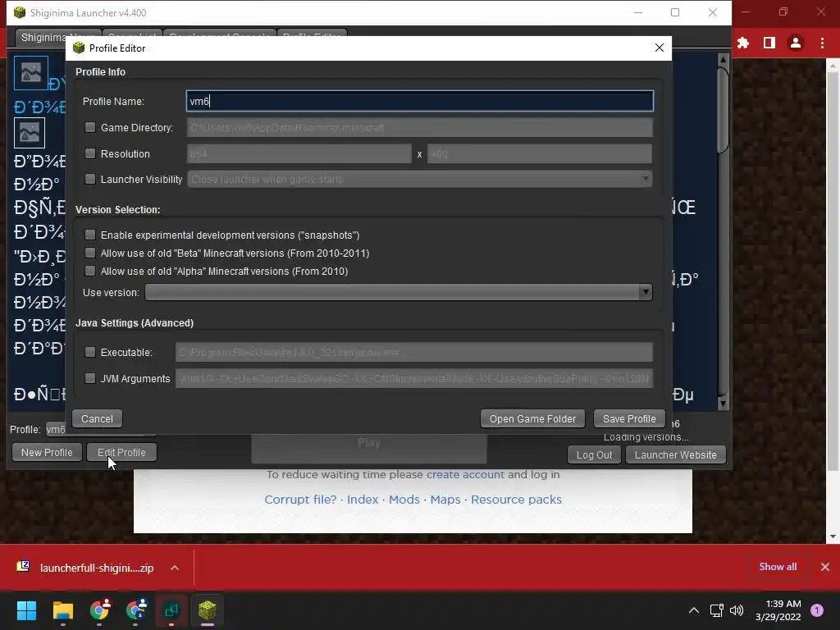Image resolution: width=840 pixels, height=630 pixels.
Task: Click Cancel in Profile Editor
Action: click(x=97, y=419)
